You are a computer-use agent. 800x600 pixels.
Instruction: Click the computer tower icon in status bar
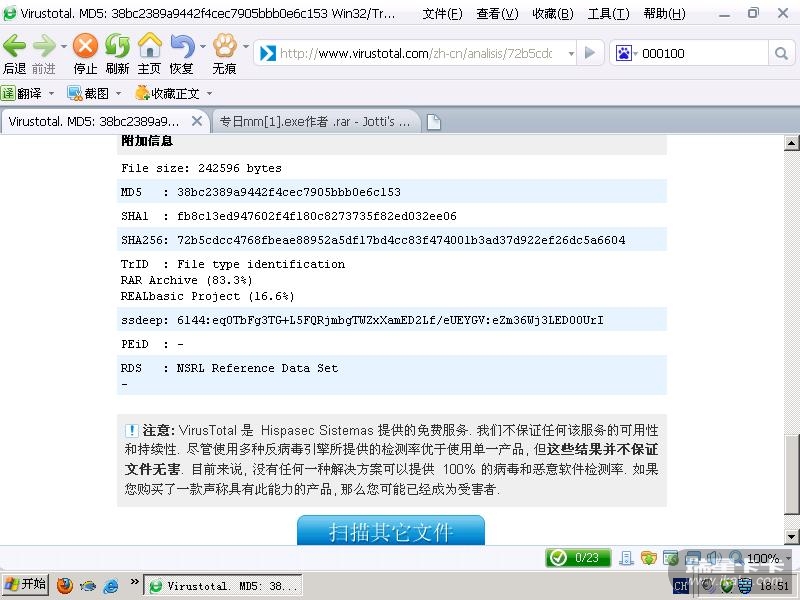click(626, 558)
